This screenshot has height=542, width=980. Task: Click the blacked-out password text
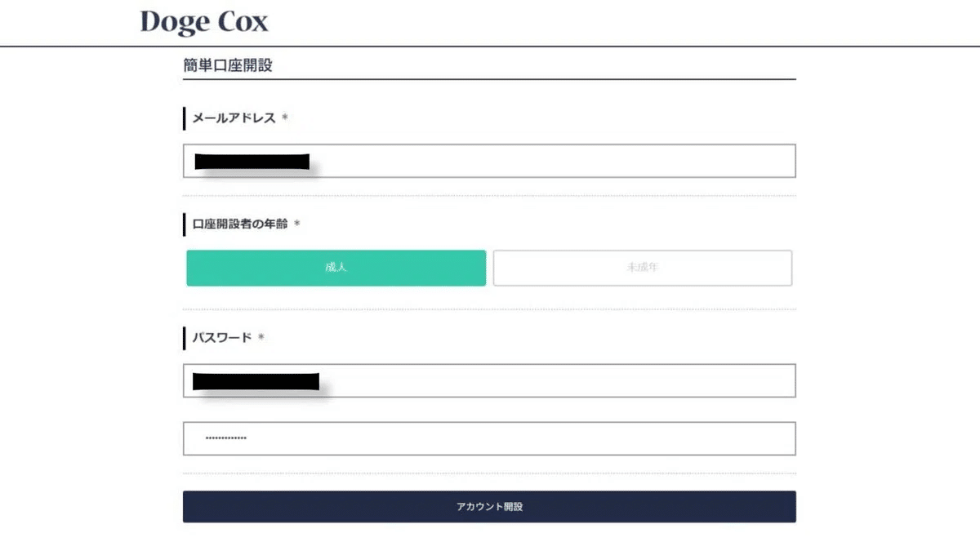(255, 380)
